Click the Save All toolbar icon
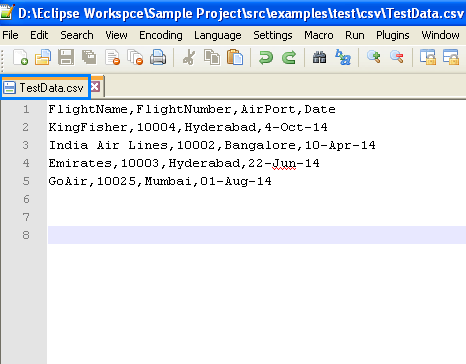Screen dimensions: 466x364 click(x=89, y=57)
